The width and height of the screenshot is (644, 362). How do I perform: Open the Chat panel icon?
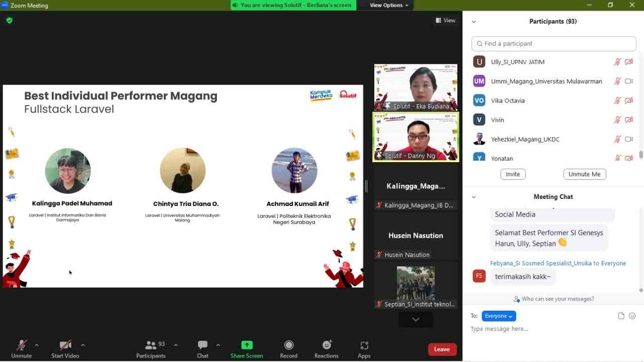pos(203,345)
